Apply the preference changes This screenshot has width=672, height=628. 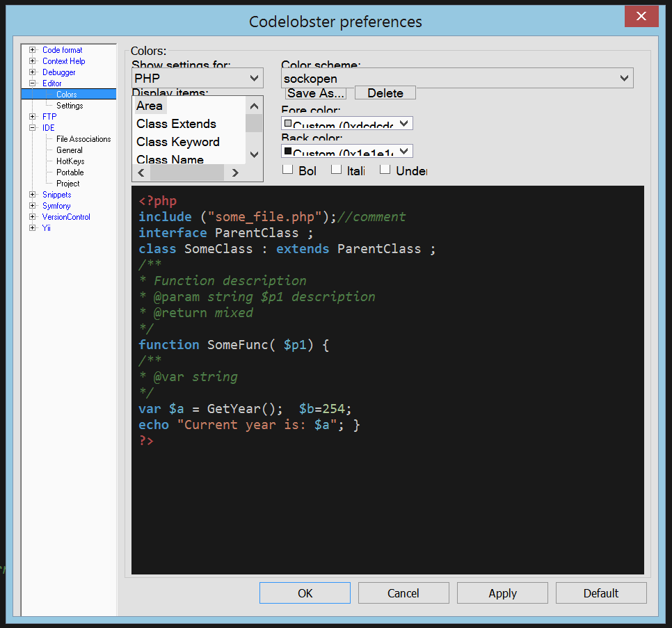tap(502, 593)
